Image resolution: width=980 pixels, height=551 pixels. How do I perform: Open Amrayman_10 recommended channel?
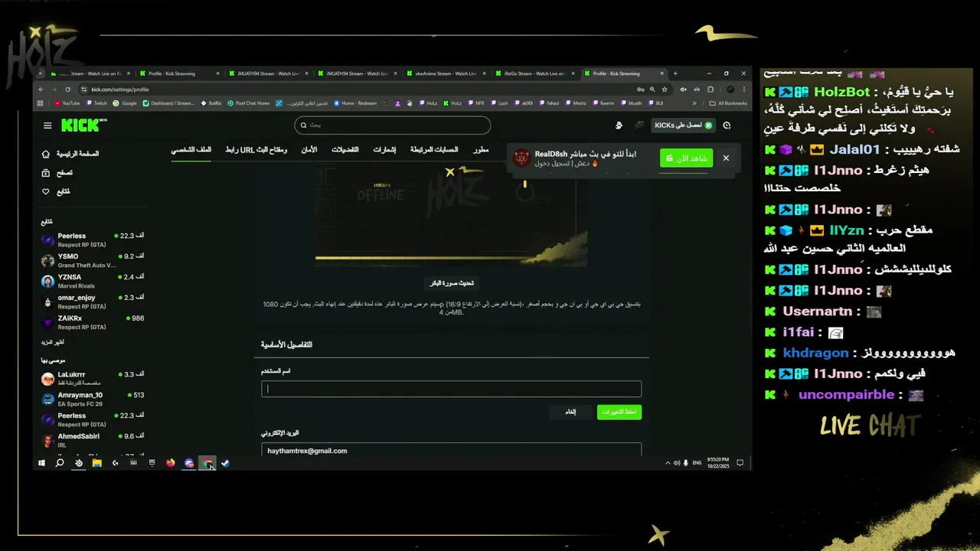pos(92,399)
